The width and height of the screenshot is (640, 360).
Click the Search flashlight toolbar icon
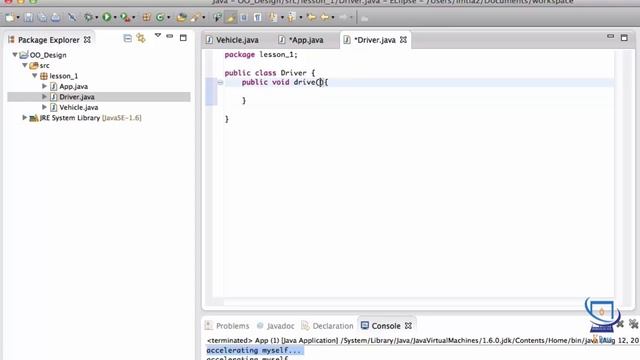[195, 17]
